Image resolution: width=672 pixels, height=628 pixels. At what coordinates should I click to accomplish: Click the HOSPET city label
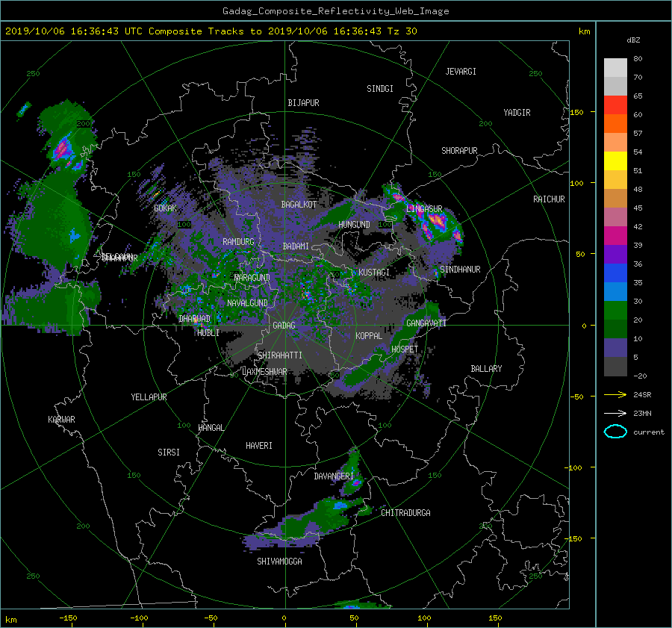click(x=405, y=349)
